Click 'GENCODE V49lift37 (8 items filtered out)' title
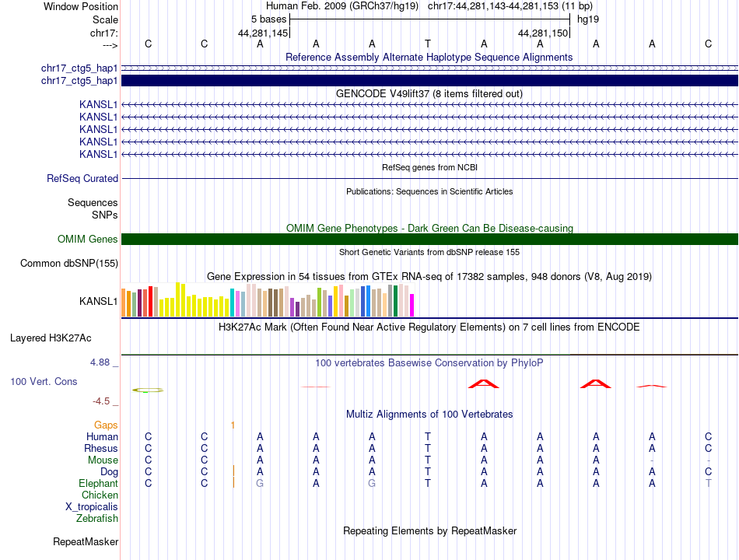739x560 pixels. pyautogui.click(x=429, y=93)
